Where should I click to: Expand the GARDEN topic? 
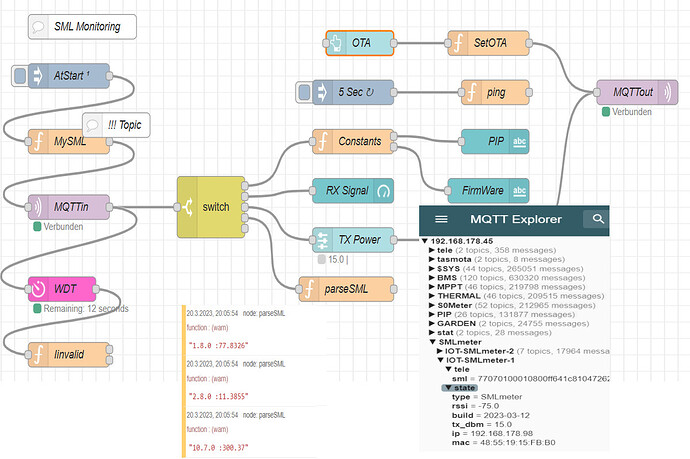(x=432, y=323)
